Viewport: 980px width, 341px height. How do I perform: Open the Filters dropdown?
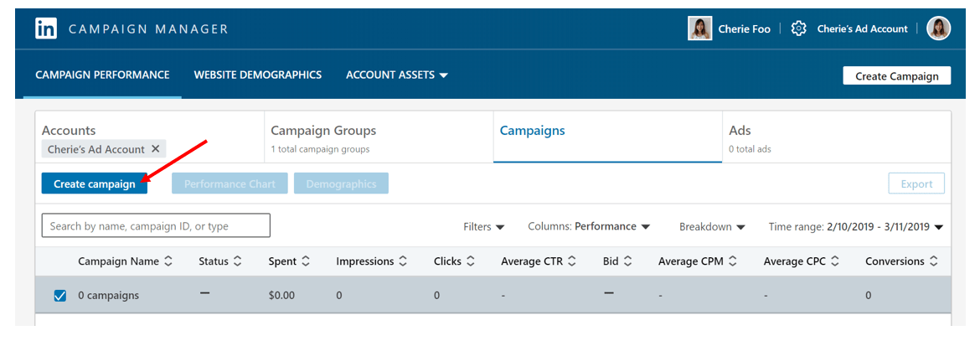coord(484,226)
